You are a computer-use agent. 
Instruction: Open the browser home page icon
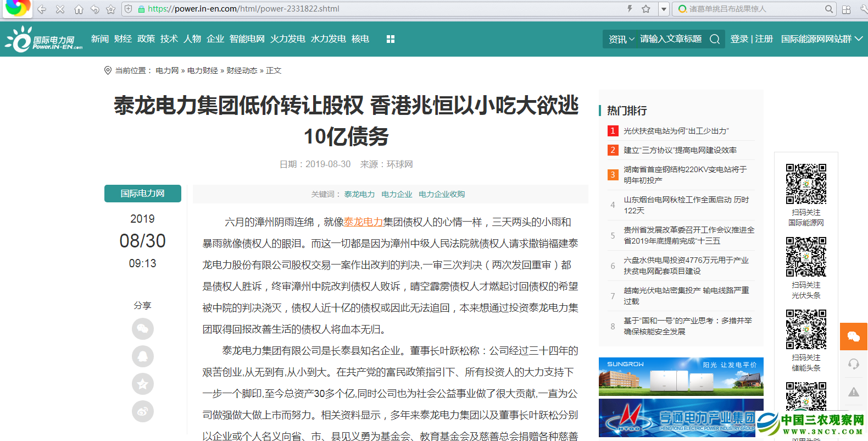click(79, 9)
